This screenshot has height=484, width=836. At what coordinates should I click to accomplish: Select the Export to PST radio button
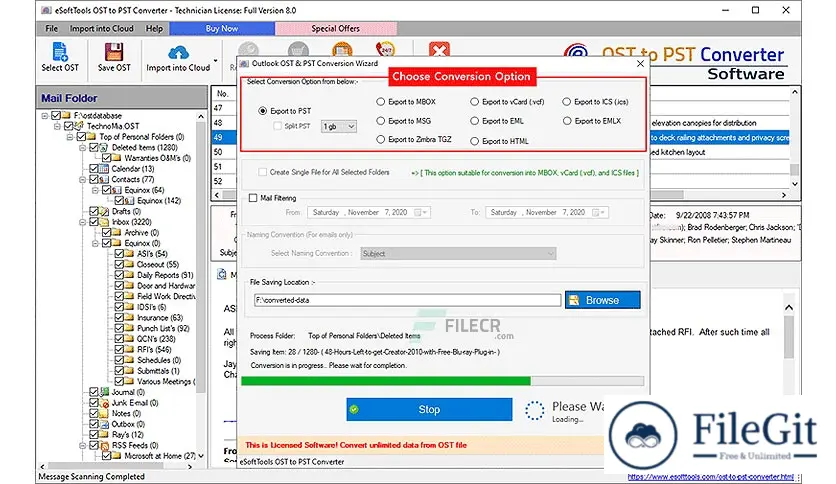[262, 111]
